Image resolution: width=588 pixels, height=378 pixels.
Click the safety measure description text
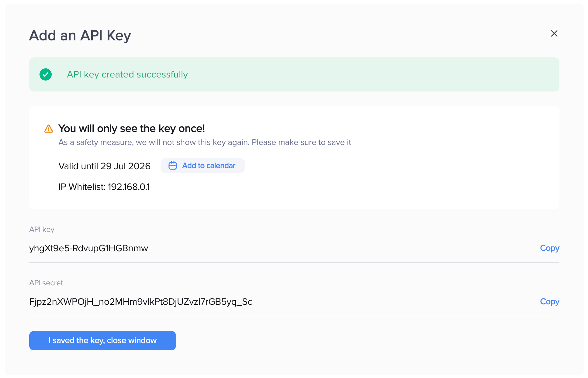coord(204,143)
